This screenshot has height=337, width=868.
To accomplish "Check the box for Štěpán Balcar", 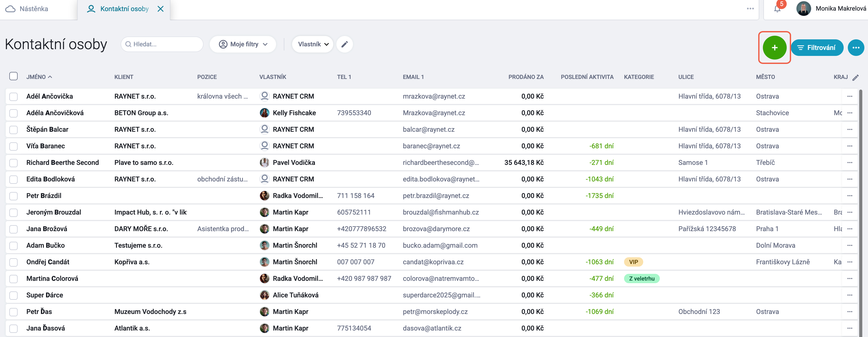I will coord(13,130).
